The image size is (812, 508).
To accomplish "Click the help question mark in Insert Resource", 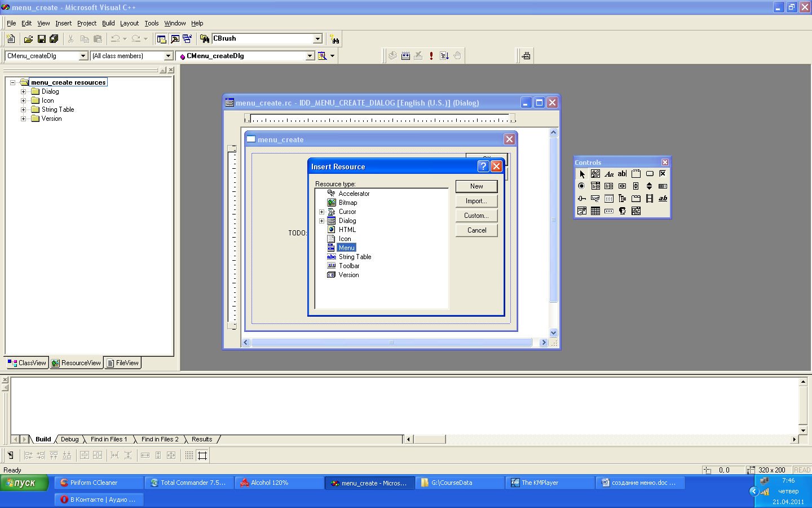I will [x=483, y=166].
